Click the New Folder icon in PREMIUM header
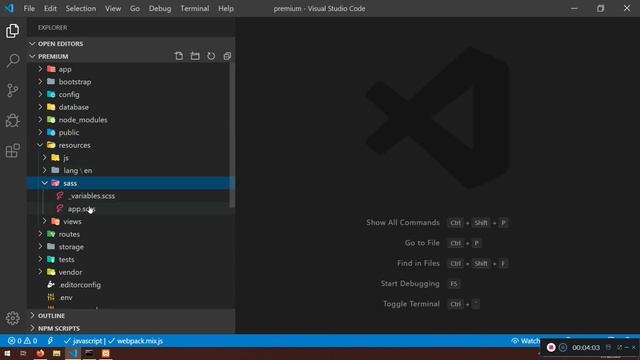Screen dimensions: 640x360 195,56
